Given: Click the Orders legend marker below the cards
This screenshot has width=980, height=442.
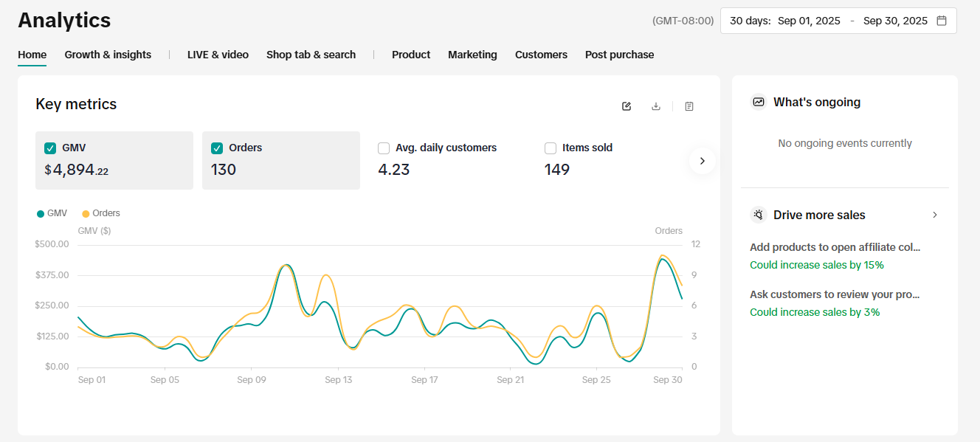Looking at the screenshot, I should point(87,213).
